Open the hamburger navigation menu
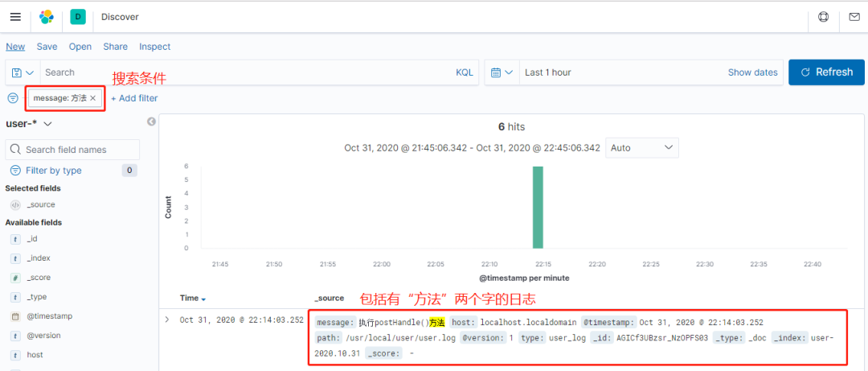 point(15,17)
